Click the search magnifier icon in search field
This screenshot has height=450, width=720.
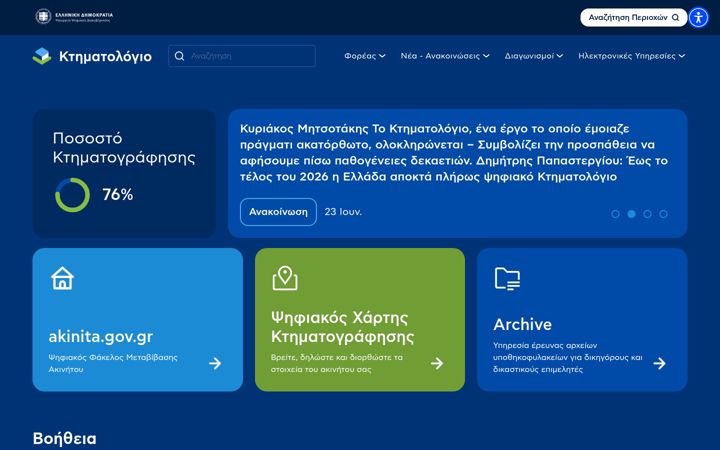click(x=180, y=56)
